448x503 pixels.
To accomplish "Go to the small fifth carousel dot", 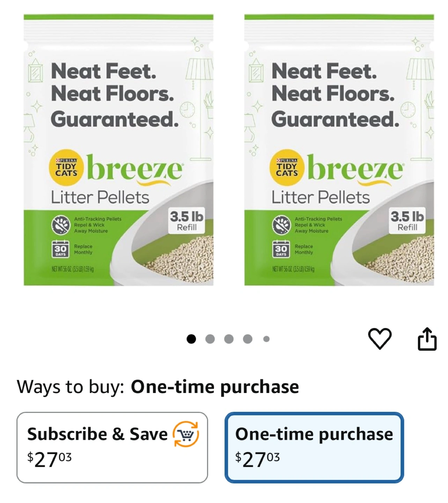I will click(x=266, y=339).
